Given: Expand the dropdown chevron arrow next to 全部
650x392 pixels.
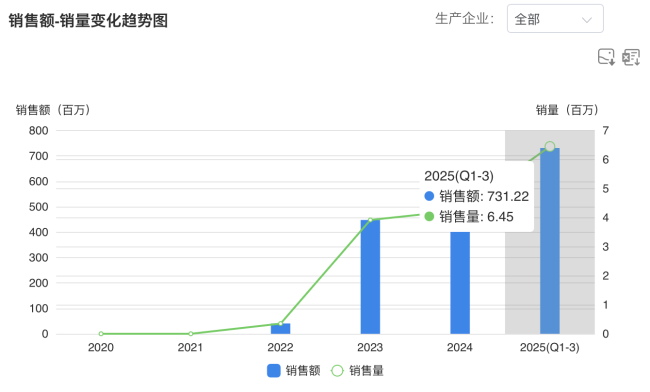Looking at the screenshot, I should (587, 19).
